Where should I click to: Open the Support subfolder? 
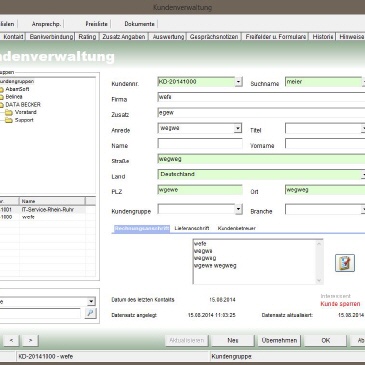coord(19,120)
